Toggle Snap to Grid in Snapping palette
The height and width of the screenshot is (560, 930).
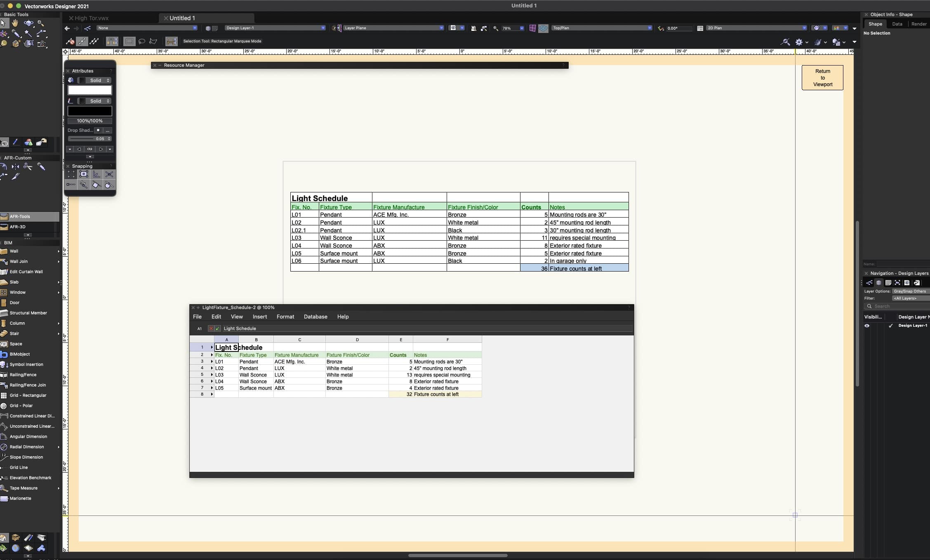coord(71,174)
